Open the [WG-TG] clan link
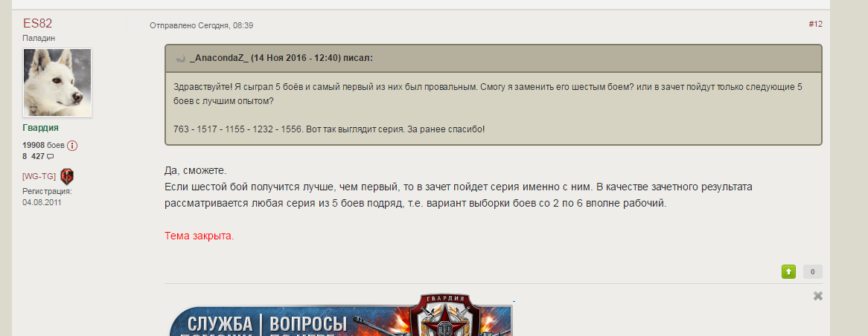This screenshot has width=868, height=336. [x=39, y=176]
